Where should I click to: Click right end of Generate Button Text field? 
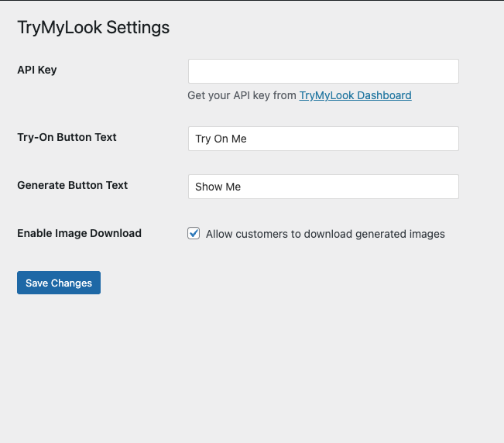447,187
